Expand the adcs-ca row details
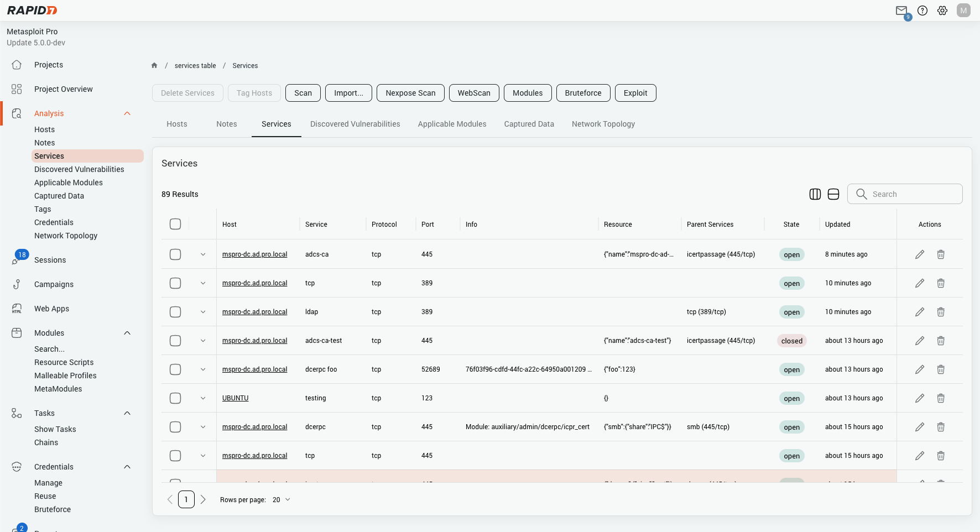 coord(203,254)
